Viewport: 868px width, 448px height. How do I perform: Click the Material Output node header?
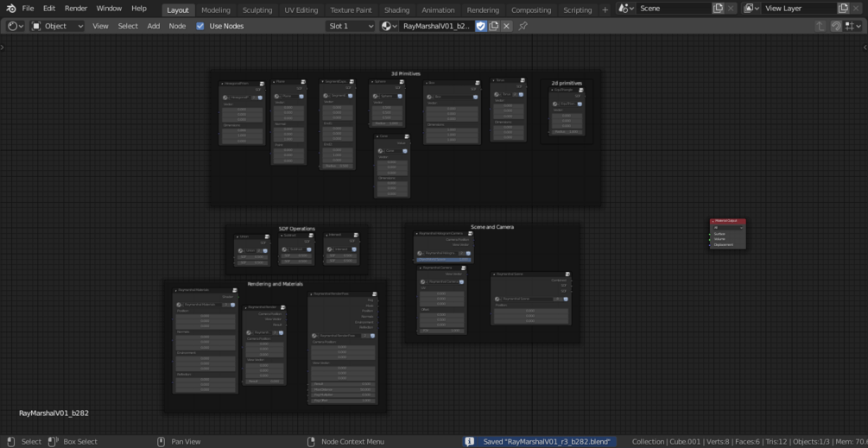pyautogui.click(x=727, y=221)
